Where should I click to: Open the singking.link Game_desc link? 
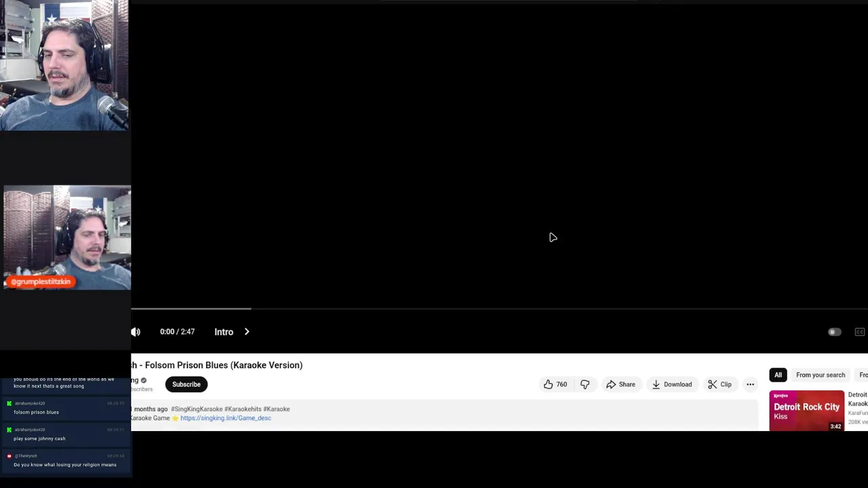(x=226, y=418)
